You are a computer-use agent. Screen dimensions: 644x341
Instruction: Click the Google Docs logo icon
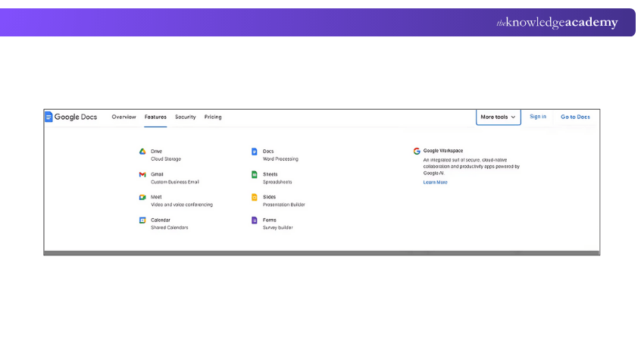tap(48, 117)
